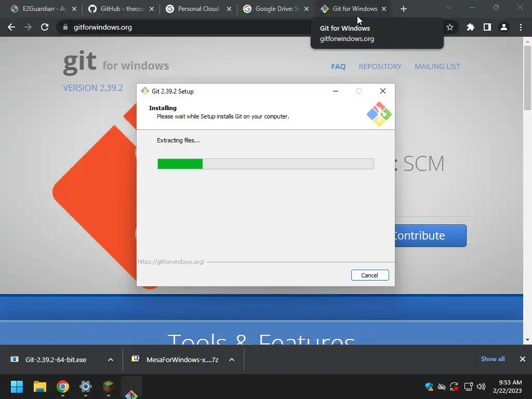Open the clock showing 9:53 AM
The width and height of the screenshot is (532, 399).
point(507,387)
